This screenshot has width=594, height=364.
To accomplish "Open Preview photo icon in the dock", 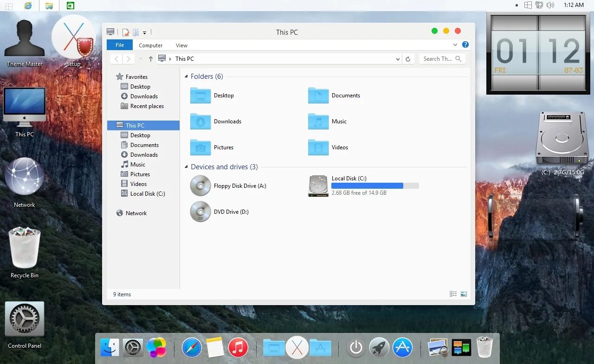I will click(x=438, y=347).
